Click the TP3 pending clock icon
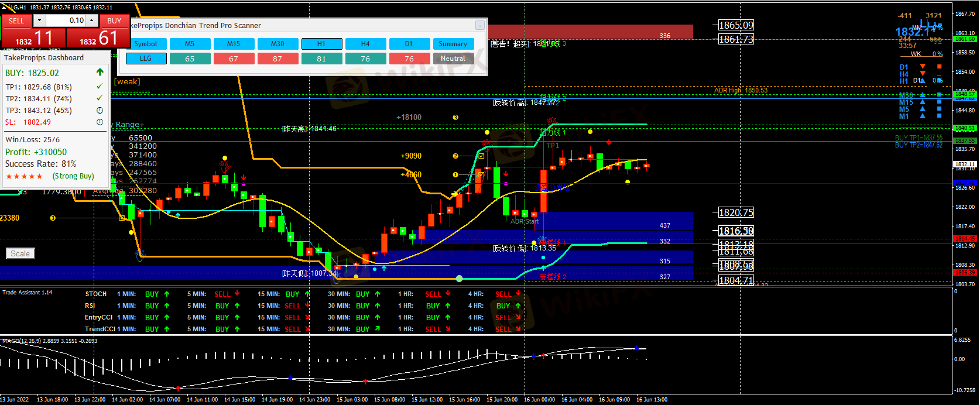980x405 pixels. (100, 111)
